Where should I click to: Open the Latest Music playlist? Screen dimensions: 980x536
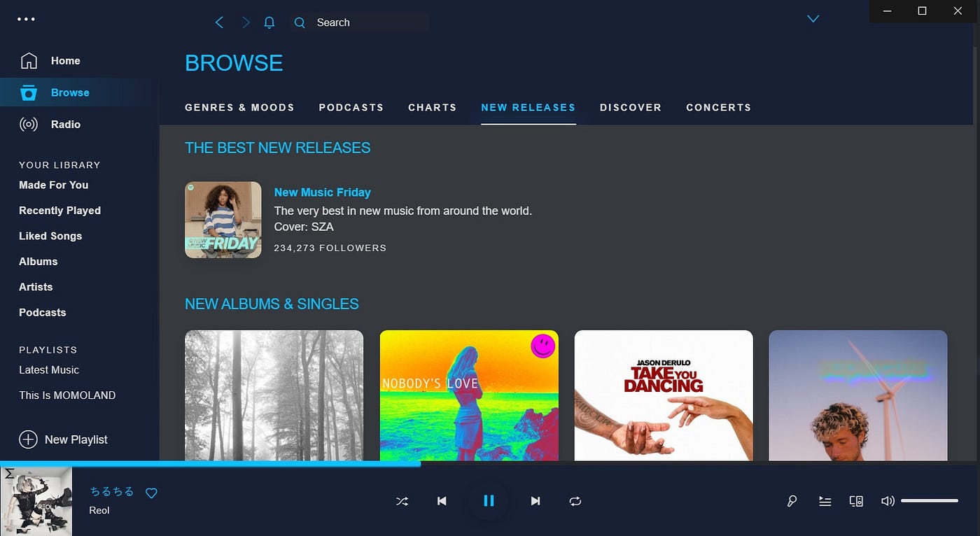(x=49, y=370)
